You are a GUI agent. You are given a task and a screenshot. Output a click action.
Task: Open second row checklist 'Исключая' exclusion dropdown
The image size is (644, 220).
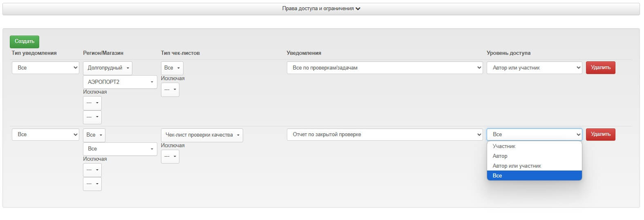pos(170,157)
